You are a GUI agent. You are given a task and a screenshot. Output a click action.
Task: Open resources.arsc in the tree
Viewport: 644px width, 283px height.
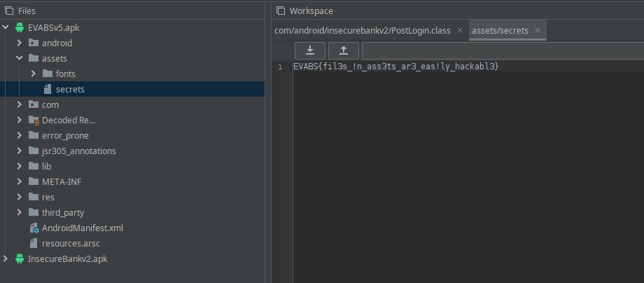[71, 243]
